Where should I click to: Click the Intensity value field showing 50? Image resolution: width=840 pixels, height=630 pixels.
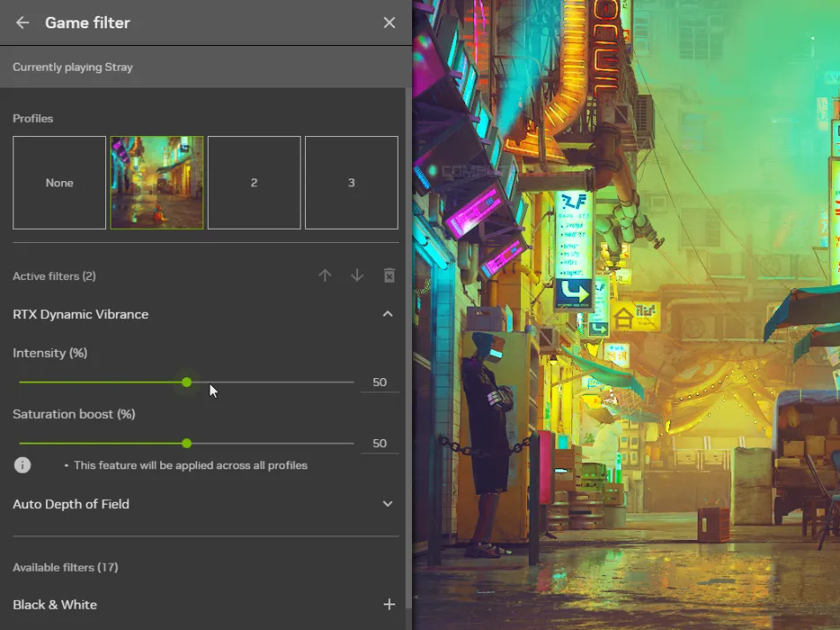(x=380, y=383)
